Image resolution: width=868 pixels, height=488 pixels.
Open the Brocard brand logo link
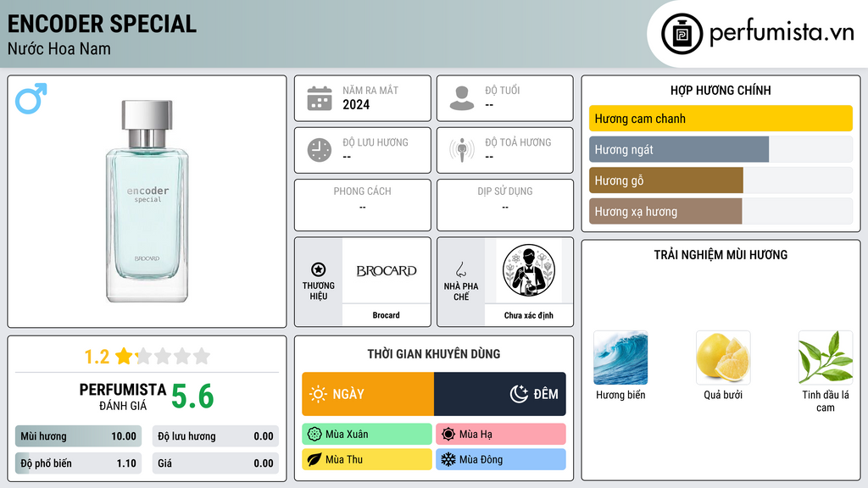point(387,270)
